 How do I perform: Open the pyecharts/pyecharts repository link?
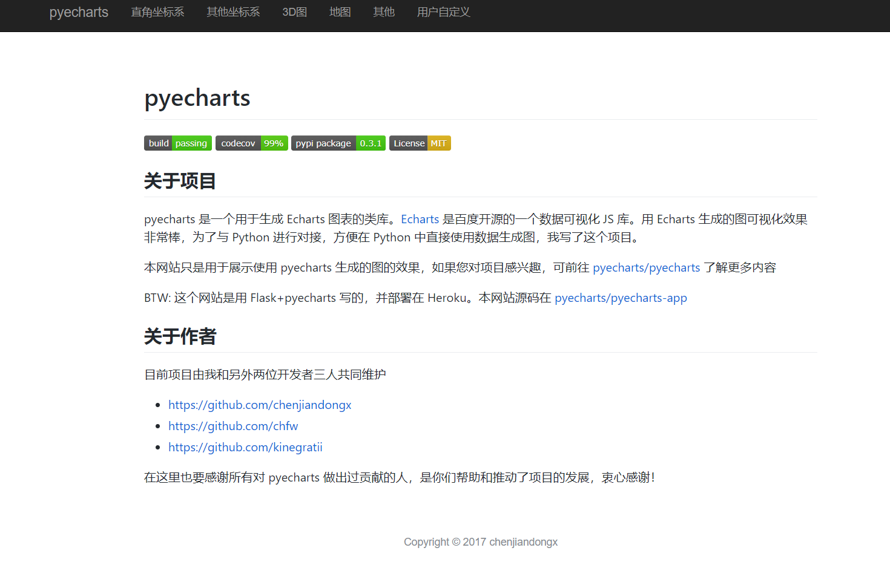(646, 267)
